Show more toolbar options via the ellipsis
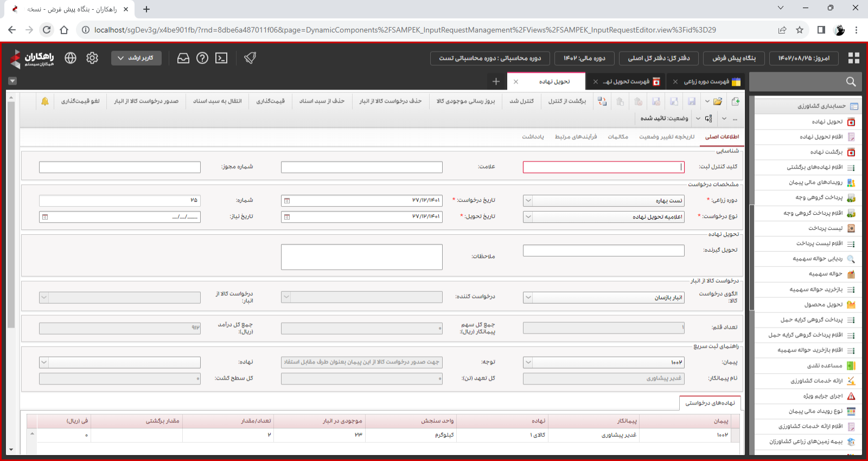The height and width of the screenshot is (461, 868). click(x=735, y=118)
